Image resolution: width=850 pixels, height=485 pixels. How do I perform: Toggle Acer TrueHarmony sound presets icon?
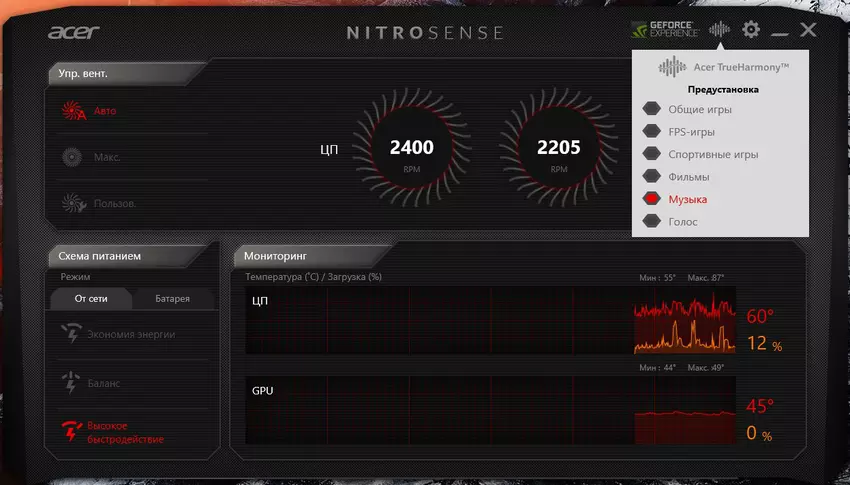[719, 30]
